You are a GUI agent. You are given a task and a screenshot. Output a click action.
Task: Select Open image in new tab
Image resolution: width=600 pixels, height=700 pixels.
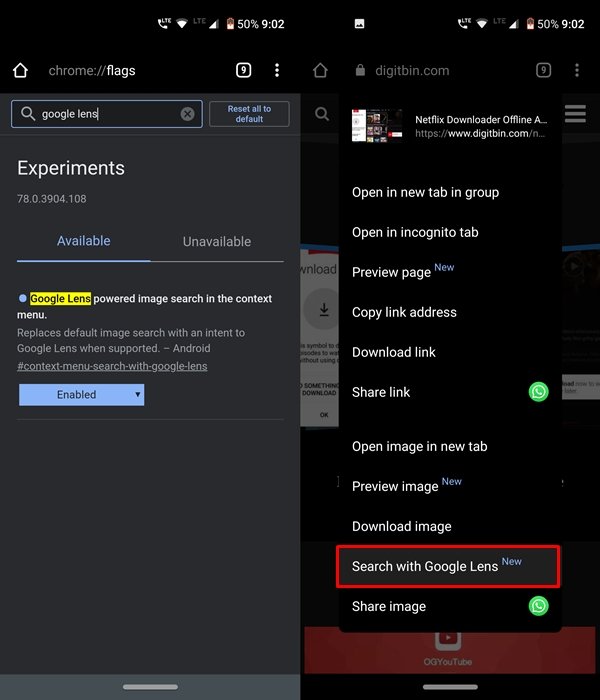click(x=449, y=446)
